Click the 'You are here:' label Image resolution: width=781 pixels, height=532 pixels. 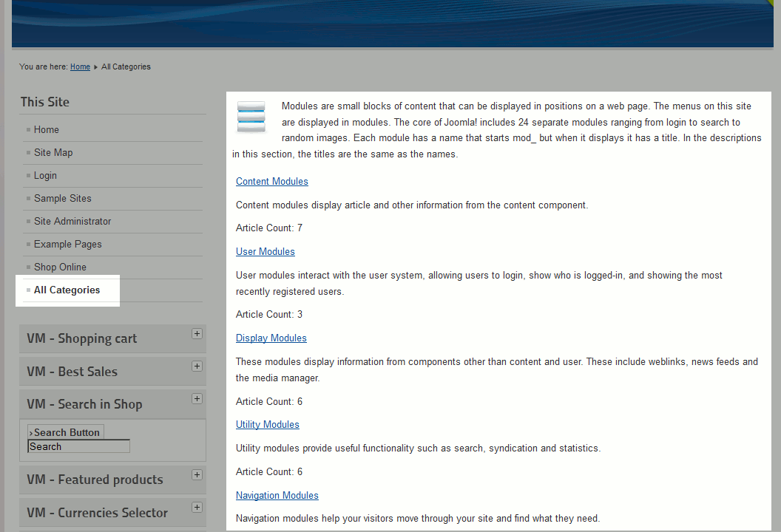tap(44, 66)
